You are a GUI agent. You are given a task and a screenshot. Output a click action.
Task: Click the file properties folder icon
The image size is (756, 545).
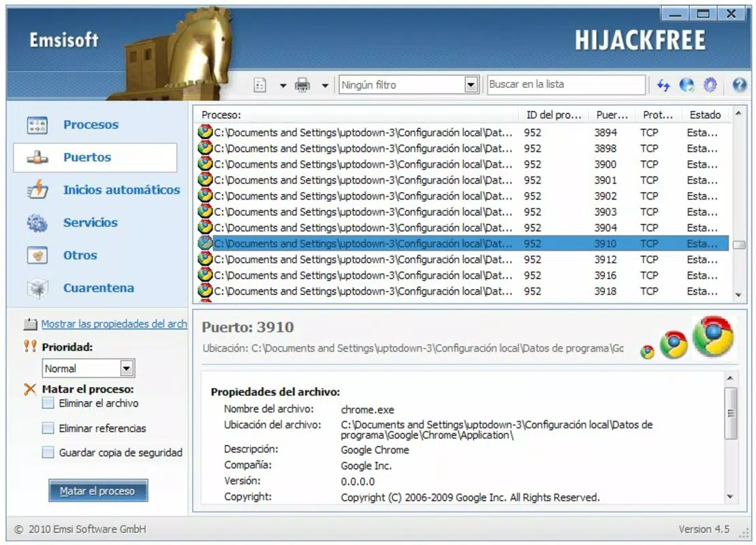tap(30, 324)
